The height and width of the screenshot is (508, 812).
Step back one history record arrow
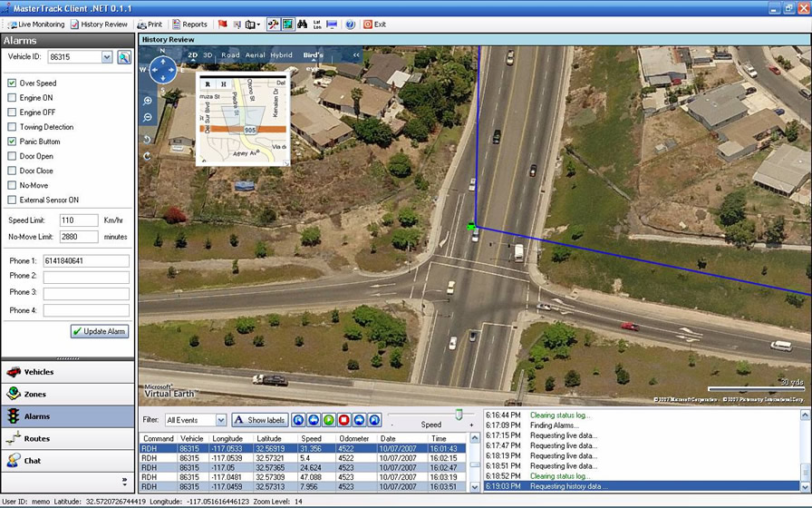314,420
